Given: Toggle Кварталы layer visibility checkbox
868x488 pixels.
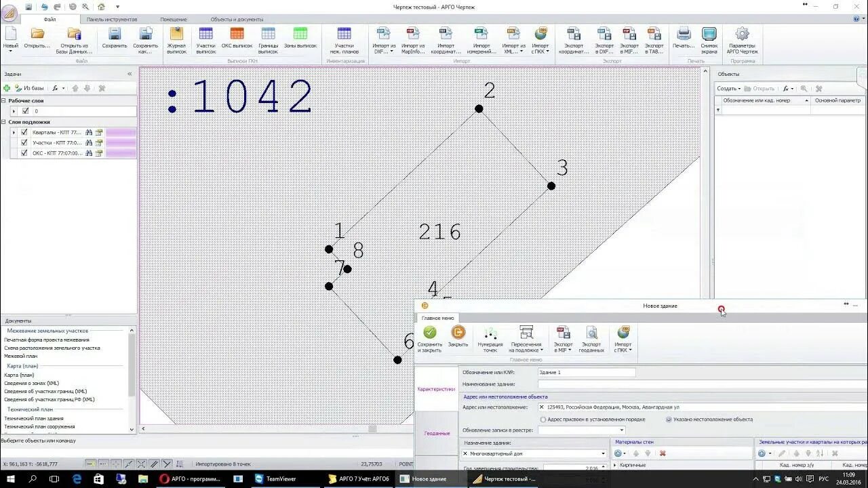Looking at the screenshot, I should (x=24, y=133).
